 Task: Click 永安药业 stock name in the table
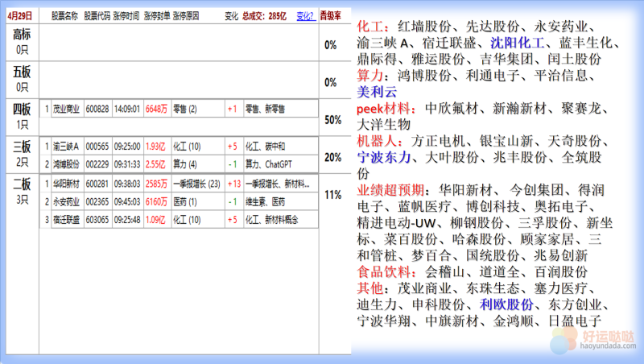coord(66,201)
